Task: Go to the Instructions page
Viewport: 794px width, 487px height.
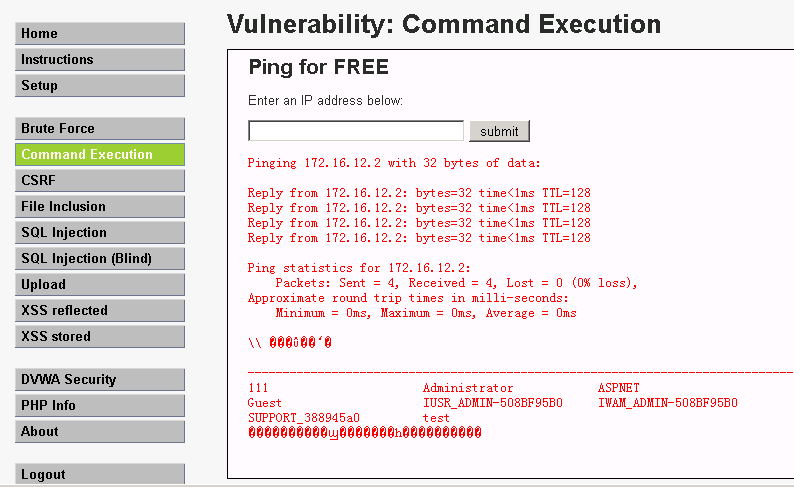Action: 100,60
